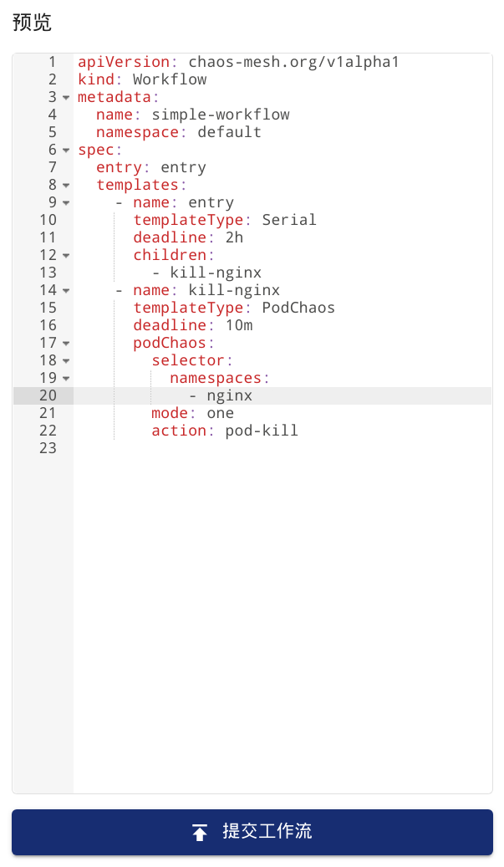The width and height of the screenshot is (504, 867).
Task: Fold the templates section on line 8
Action: pyautogui.click(x=66, y=185)
